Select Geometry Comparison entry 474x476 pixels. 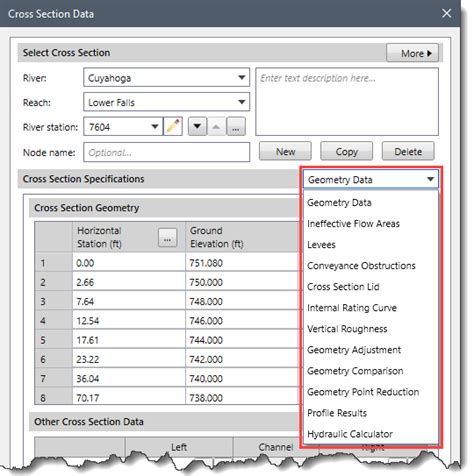(x=371, y=371)
